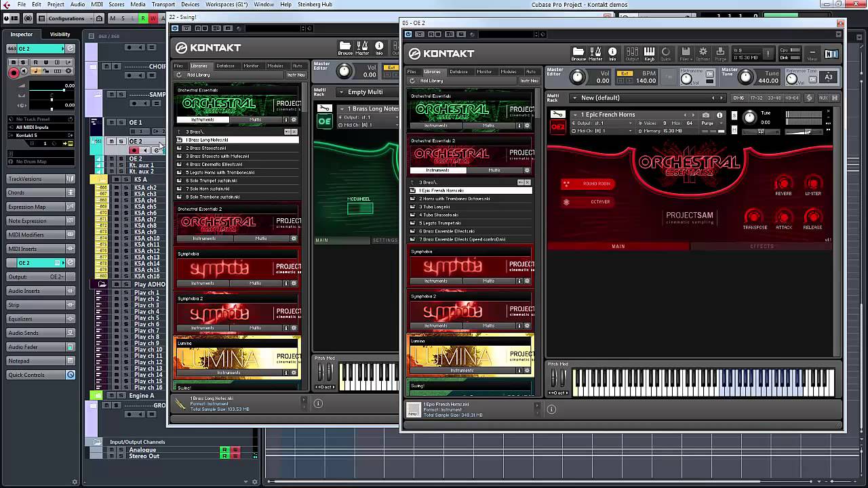Open Browse in the Swing! Kontakt window
The image size is (868, 488).
345,48
